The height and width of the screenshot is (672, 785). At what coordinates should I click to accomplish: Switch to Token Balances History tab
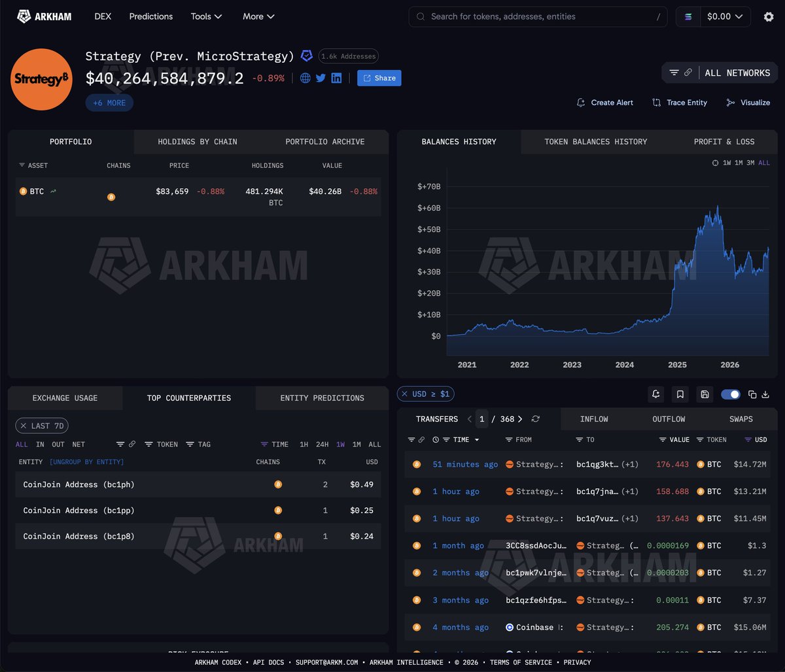pos(596,142)
